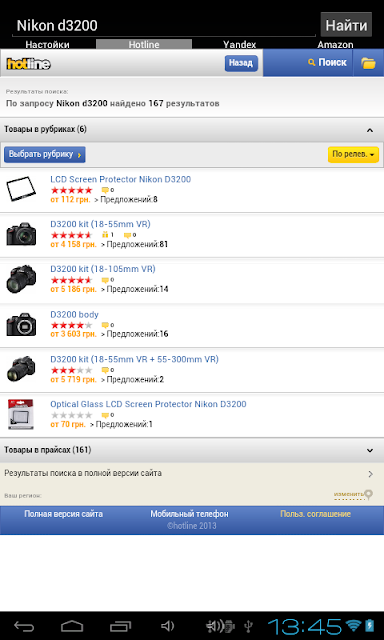Tap price от 70 грн.
The image size is (384, 640).
click(68, 424)
